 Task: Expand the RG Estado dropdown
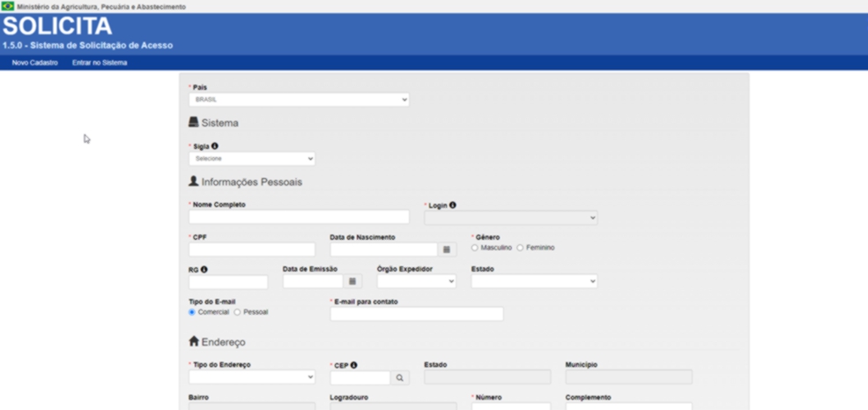point(534,281)
